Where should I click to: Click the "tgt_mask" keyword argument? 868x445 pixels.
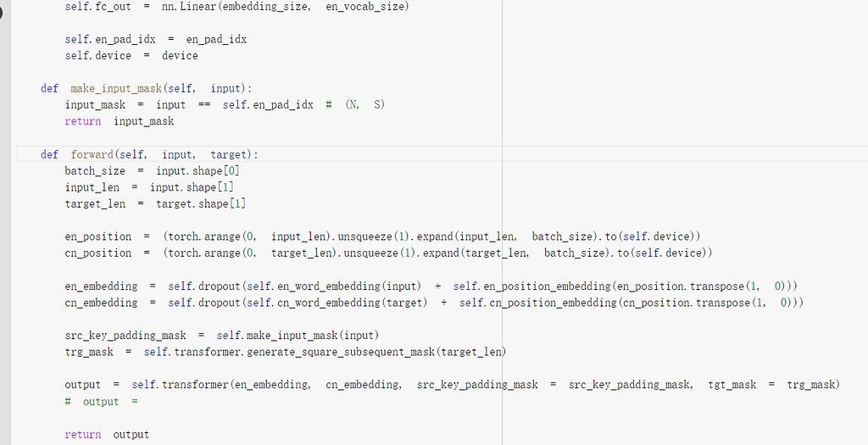coord(732,385)
